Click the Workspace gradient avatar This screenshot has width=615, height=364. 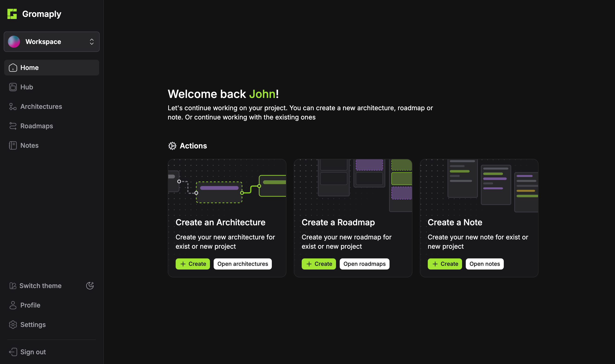(14, 42)
